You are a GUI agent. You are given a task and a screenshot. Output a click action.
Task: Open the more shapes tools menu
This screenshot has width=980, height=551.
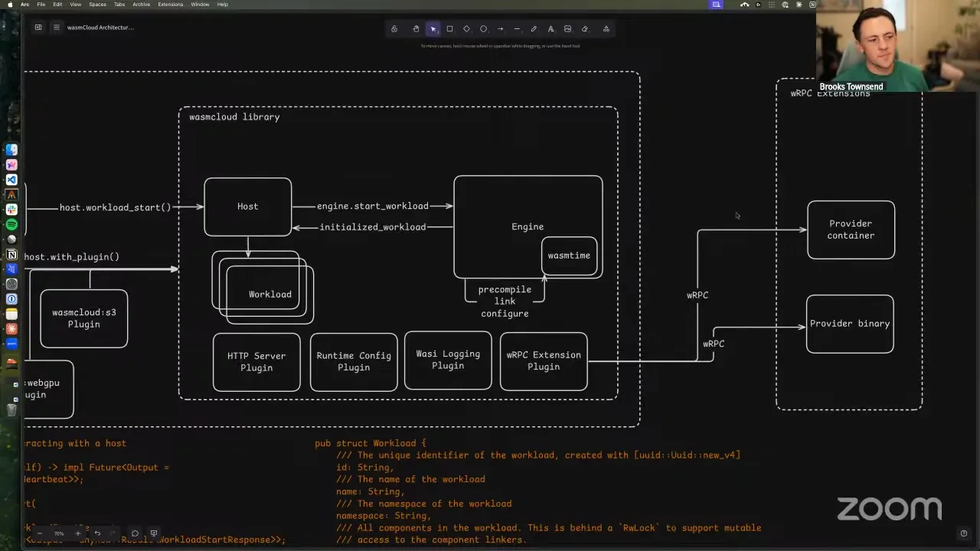(606, 29)
